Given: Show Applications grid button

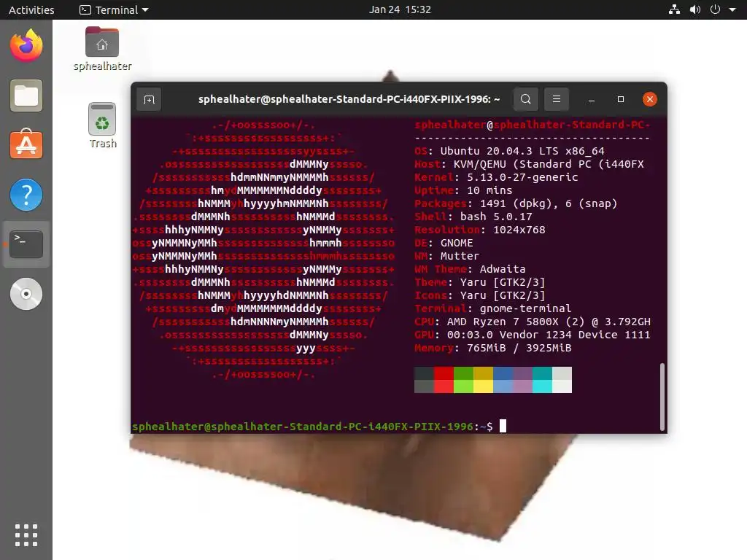Looking at the screenshot, I should click(x=26, y=535).
